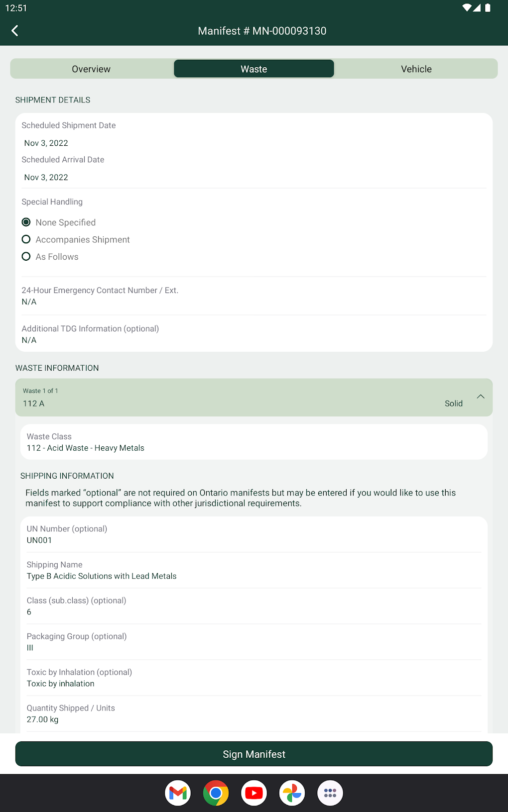Tap the back arrow icon
Image resolution: width=508 pixels, height=812 pixels.
[x=15, y=31]
